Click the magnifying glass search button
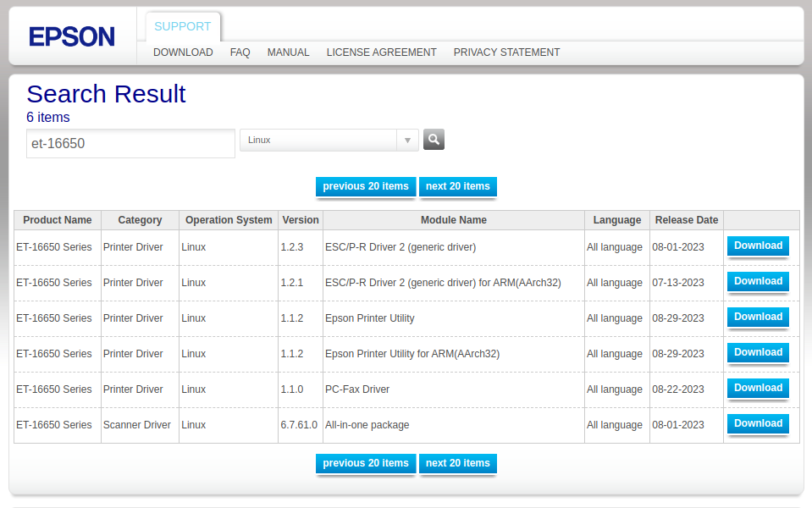Viewport: 812px width, 508px height. click(434, 140)
